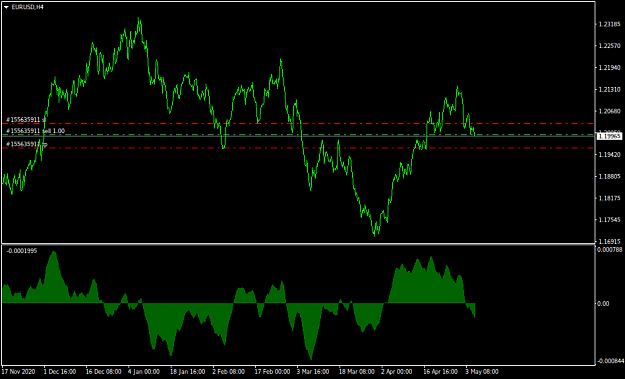Click the current price tag 1.19963
Screen dimensions: 625x379
(609, 137)
